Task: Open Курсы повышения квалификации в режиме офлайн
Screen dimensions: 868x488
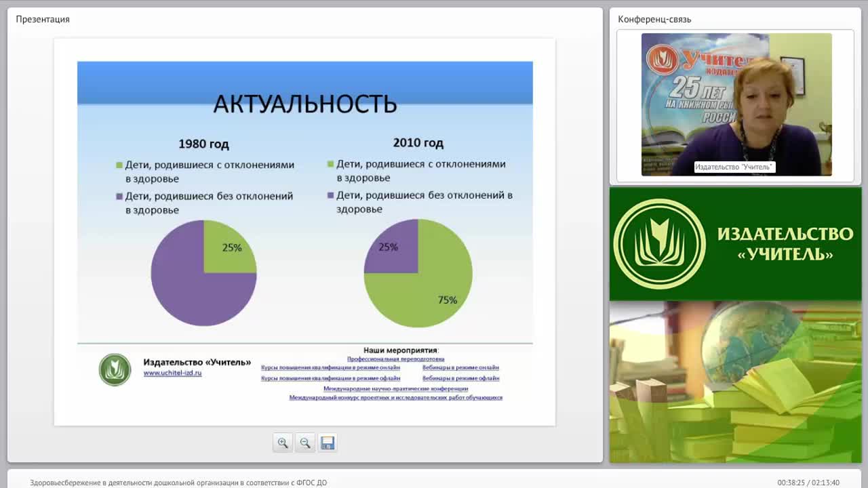Action: 330,378
